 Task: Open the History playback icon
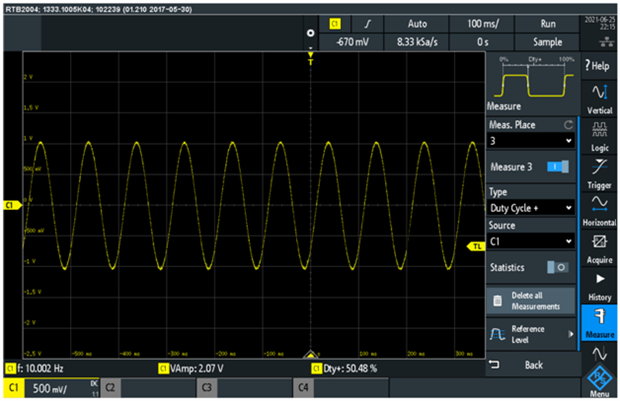tap(600, 286)
